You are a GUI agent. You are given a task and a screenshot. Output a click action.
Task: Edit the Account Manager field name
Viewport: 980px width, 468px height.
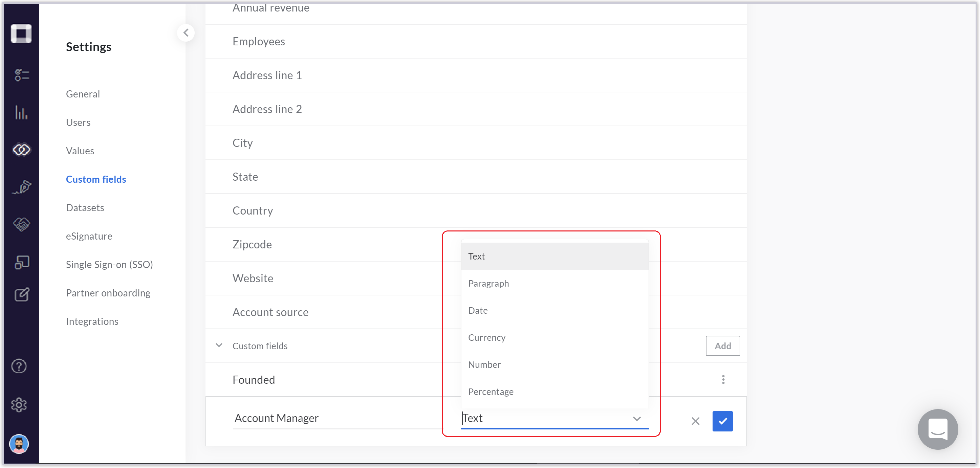[277, 418]
